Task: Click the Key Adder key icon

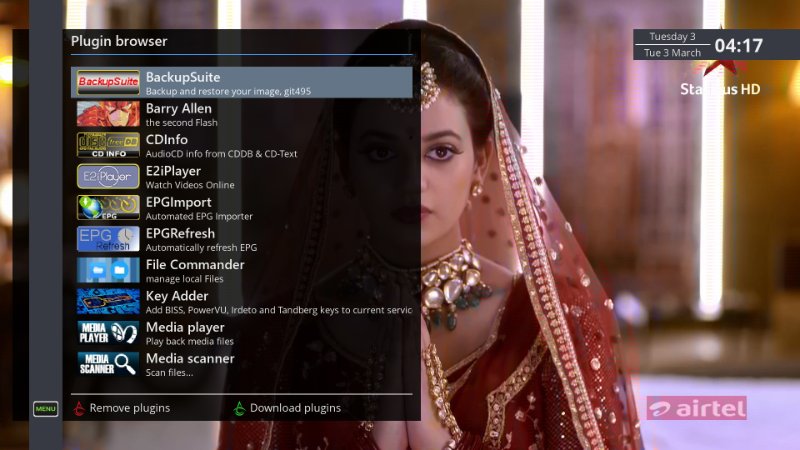Action: click(x=108, y=302)
